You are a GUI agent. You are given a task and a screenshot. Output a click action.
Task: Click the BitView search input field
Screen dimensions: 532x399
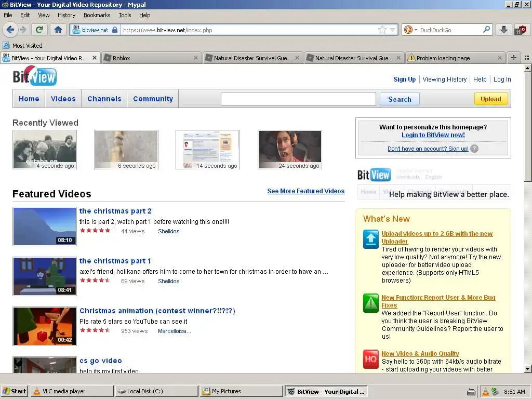pos(298,99)
